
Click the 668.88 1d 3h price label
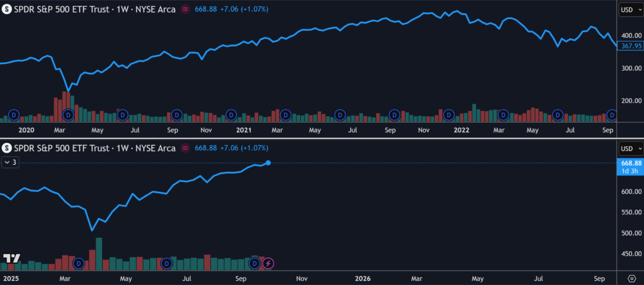pos(630,167)
